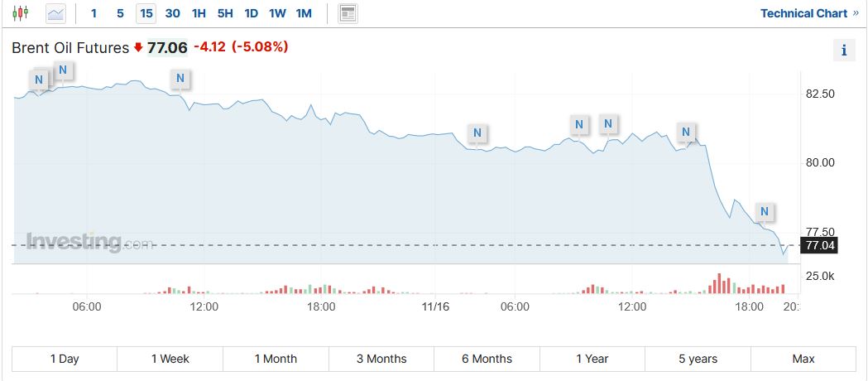
Task: Set the interval to 1 minute
Action: coord(94,13)
